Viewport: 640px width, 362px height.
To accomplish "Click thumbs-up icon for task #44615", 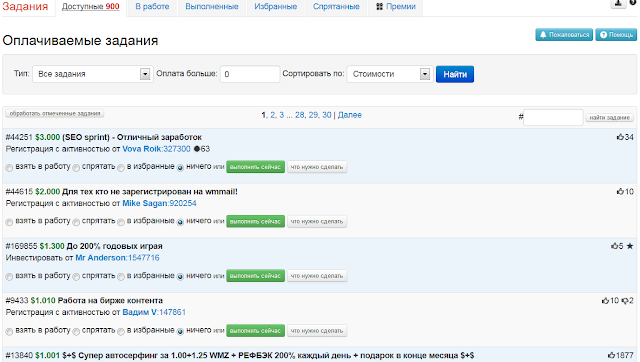I will point(620,191).
